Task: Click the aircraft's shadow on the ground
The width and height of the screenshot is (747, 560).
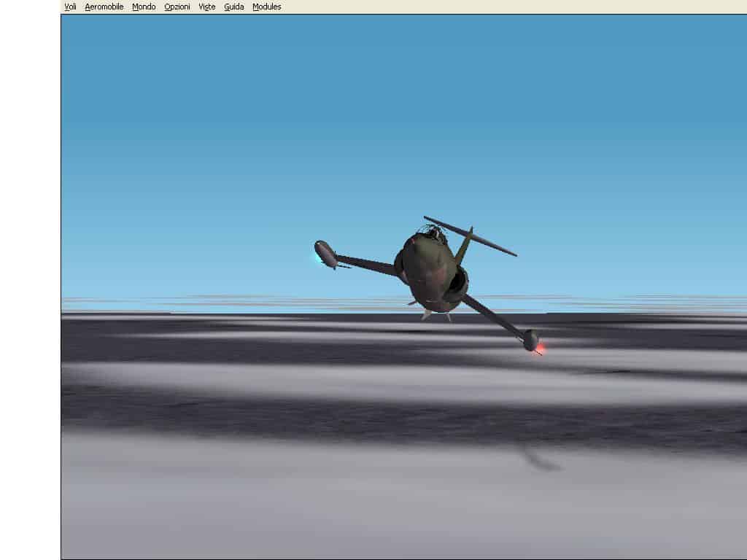Action: (x=538, y=460)
